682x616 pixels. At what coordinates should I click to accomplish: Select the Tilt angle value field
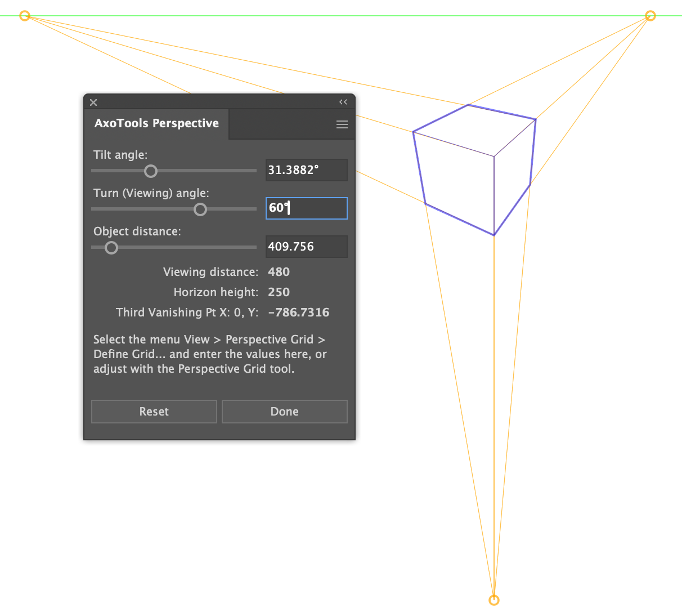click(306, 169)
